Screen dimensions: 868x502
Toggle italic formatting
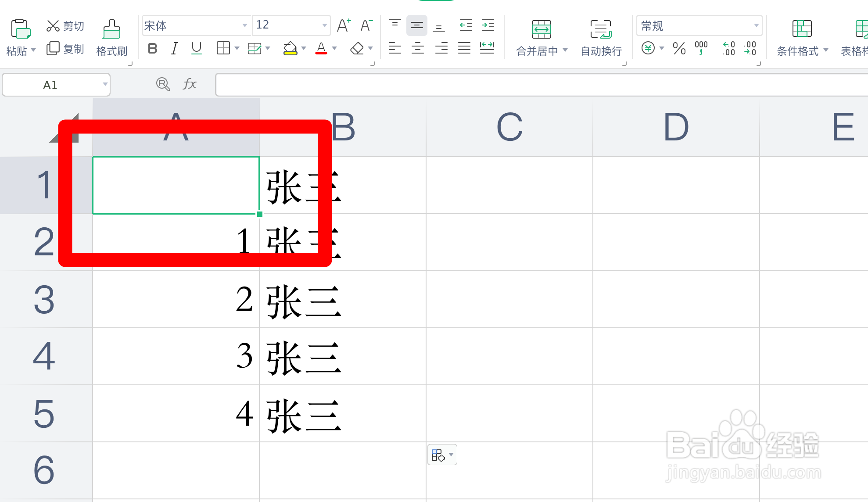point(174,48)
